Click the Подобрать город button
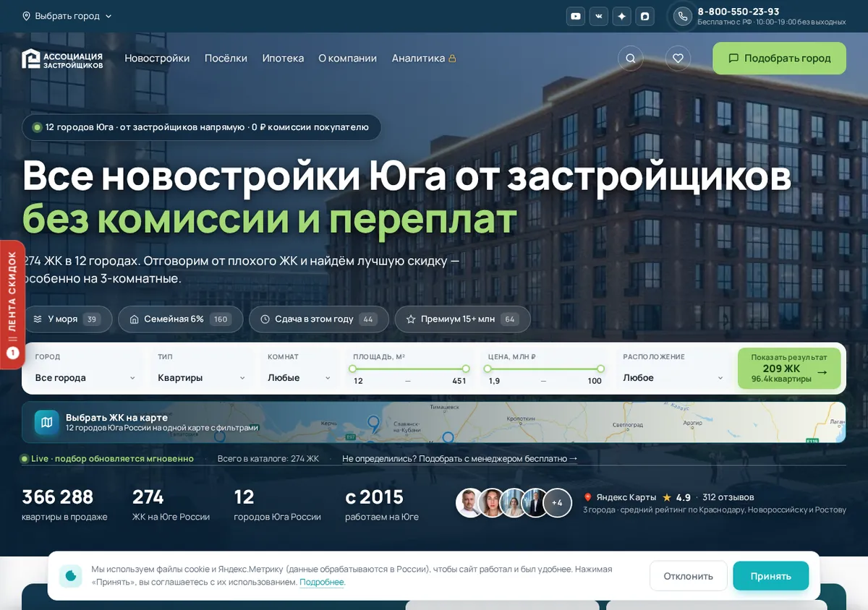868x610 pixels. 779,59
